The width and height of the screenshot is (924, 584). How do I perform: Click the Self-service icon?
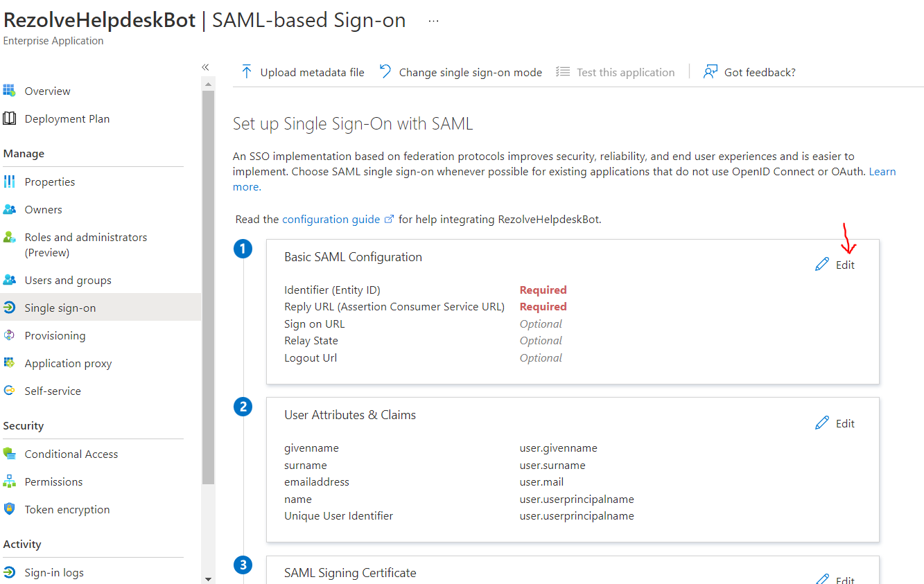9,391
